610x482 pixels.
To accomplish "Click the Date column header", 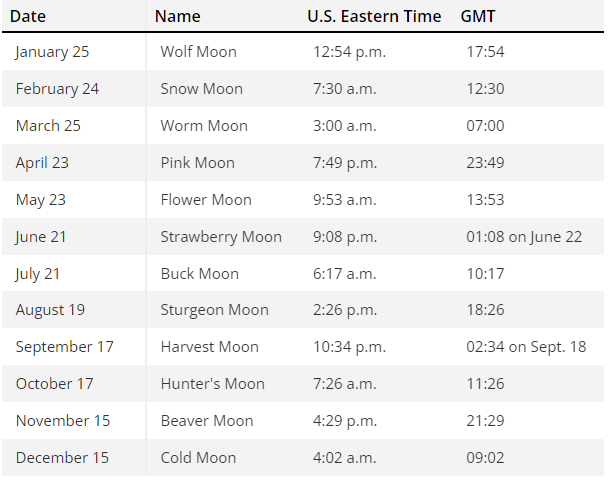I will pyautogui.click(x=28, y=16).
